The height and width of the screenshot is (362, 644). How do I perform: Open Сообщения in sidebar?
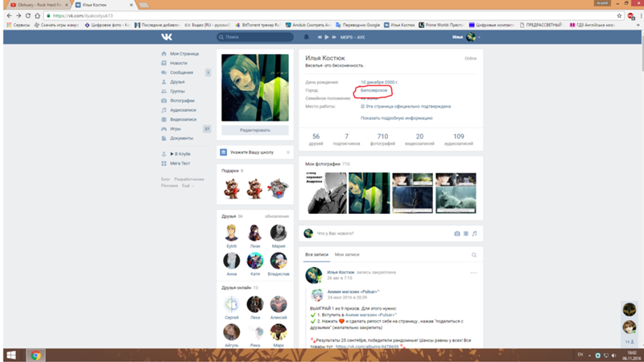coord(182,72)
